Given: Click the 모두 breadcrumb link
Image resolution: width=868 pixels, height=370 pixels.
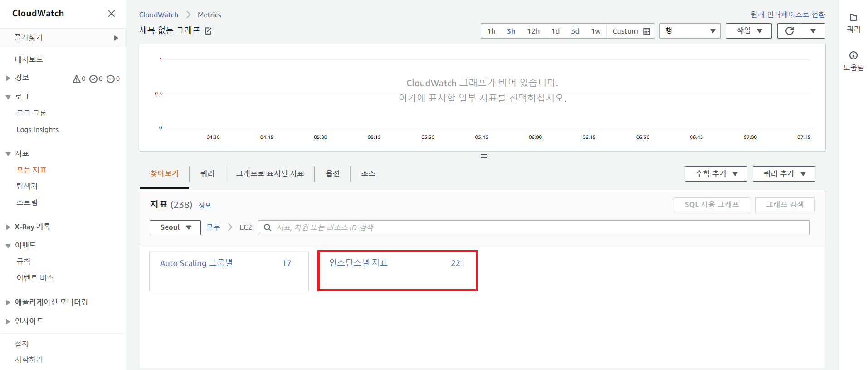Looking at the screenshot, I should pos(213,227).
